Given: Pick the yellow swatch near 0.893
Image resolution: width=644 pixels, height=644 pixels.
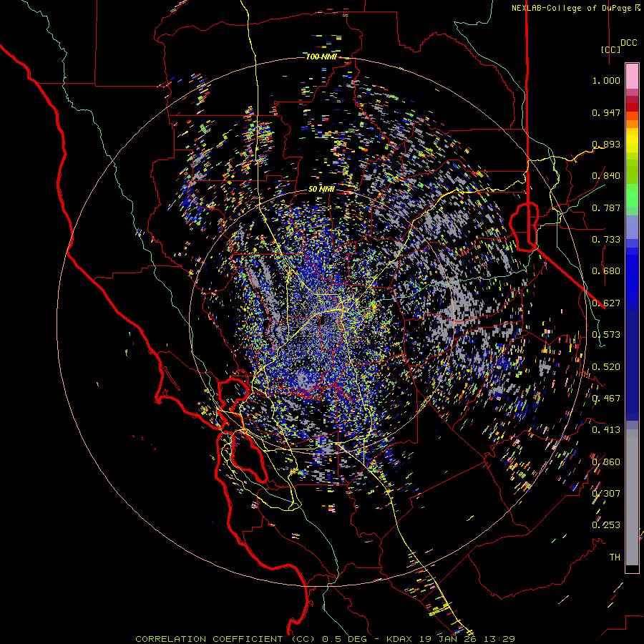Looking at the screenshot, I should [632, 140].
